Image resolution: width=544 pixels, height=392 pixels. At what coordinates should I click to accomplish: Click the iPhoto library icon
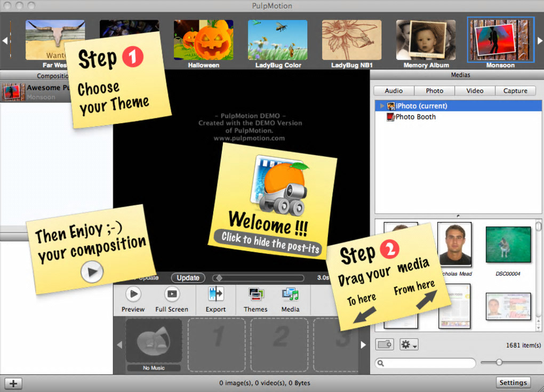[390, 106]
